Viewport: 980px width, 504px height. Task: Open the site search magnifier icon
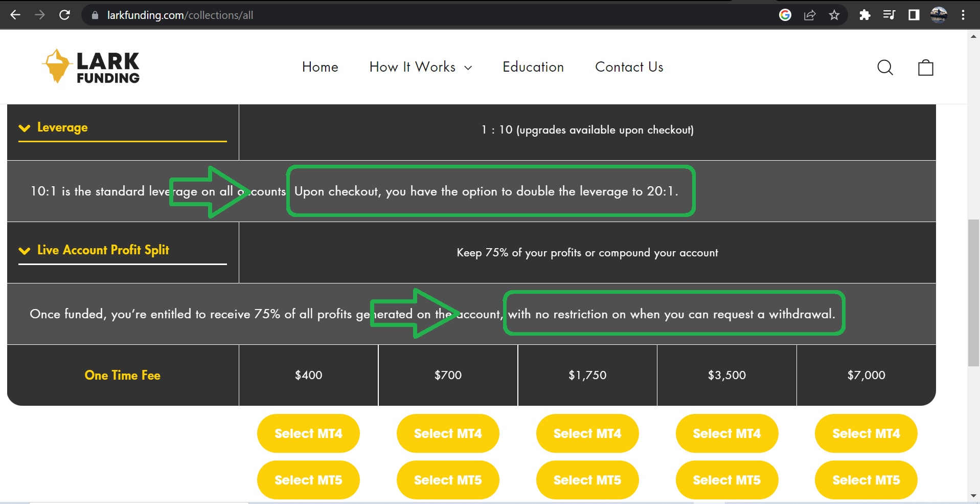885,68
